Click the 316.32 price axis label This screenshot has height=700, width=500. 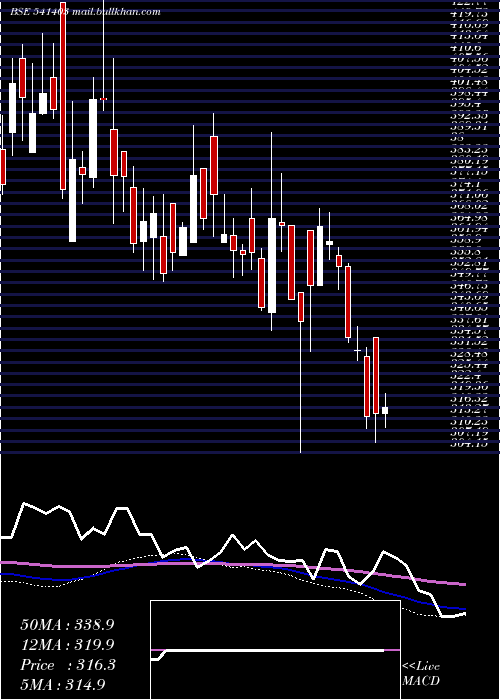[469, 399]
